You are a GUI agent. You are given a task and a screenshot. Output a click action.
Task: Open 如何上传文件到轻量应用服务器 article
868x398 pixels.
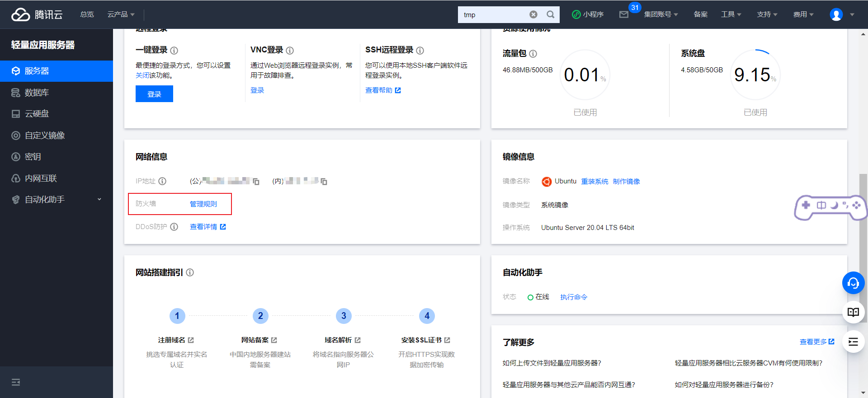pos(552,363)
